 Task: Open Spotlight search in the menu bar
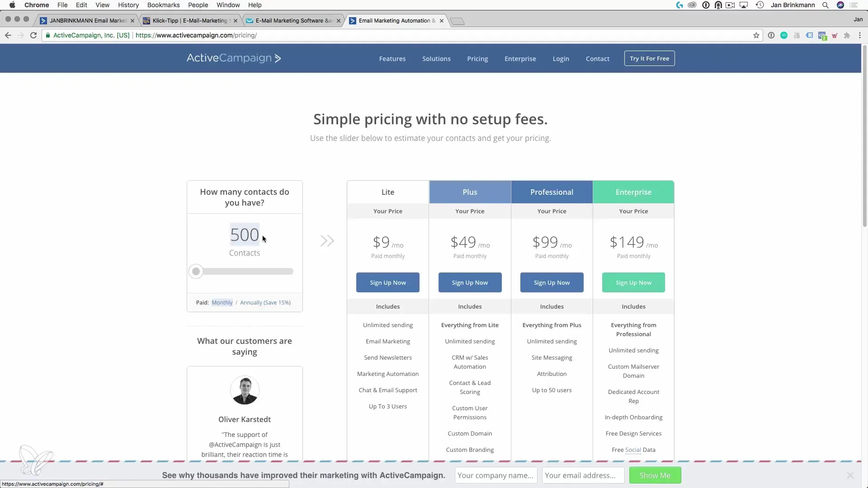point(826,5)
